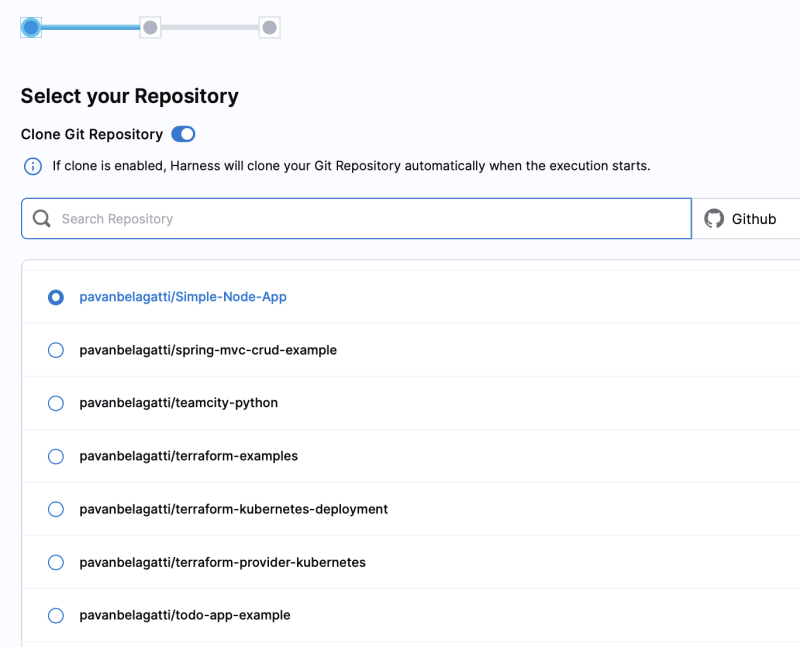
Task: Go to the second wizard step dot
Action: click(x=150, y=27)
